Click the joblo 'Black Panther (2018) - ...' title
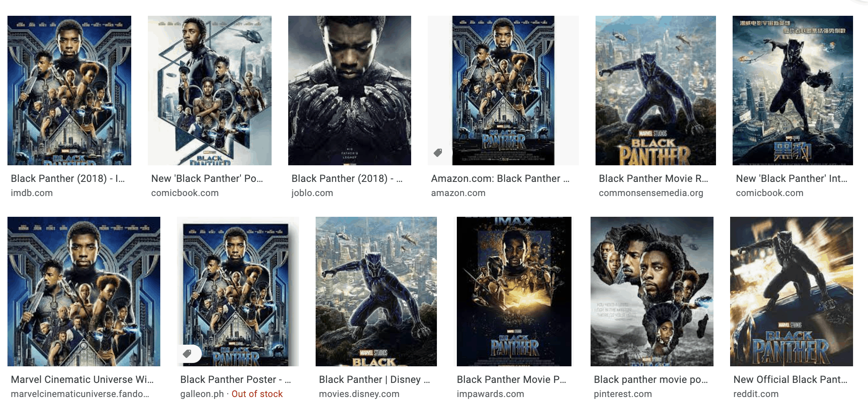Viewport: 868px width, 407px height. [347, 179]
